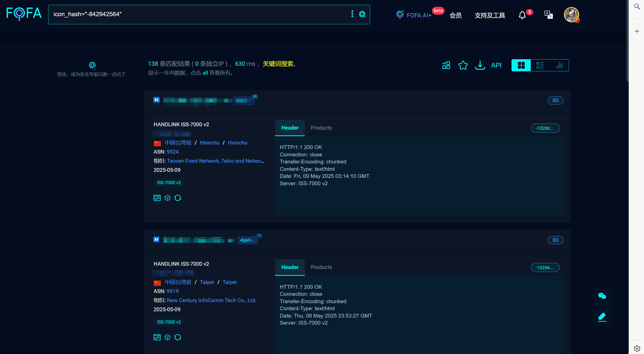Click the 中国台湾省 link in Hsinchu result

[x=178, y=143]
